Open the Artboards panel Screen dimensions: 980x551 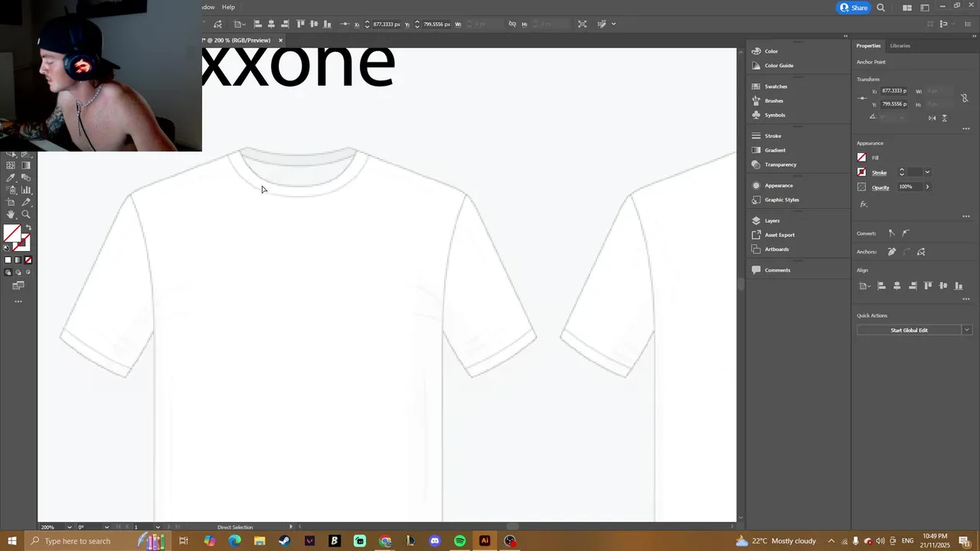point(776,249)
